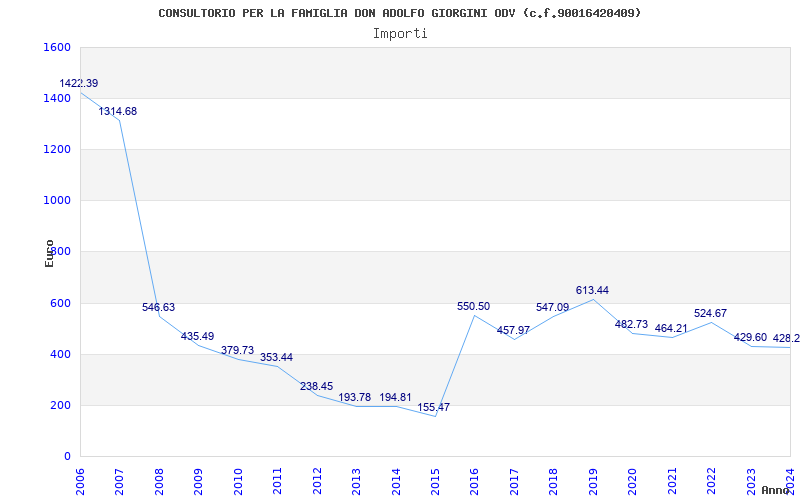
Task: Click x-axis year label 2015
Action: [435, 482]
